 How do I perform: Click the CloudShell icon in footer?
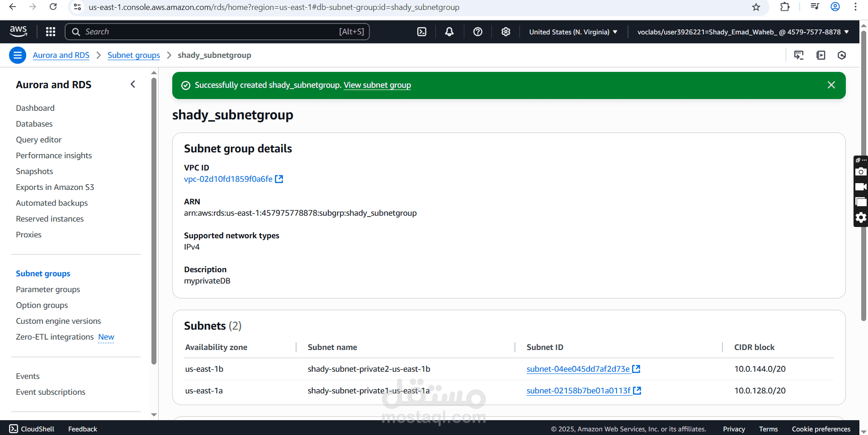click(14, 429)
